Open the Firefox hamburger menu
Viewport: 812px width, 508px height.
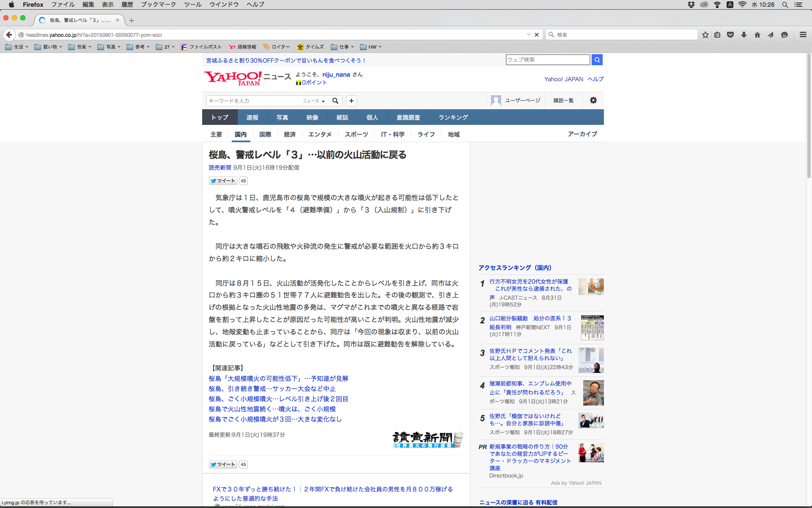click(x=803, y=35)
